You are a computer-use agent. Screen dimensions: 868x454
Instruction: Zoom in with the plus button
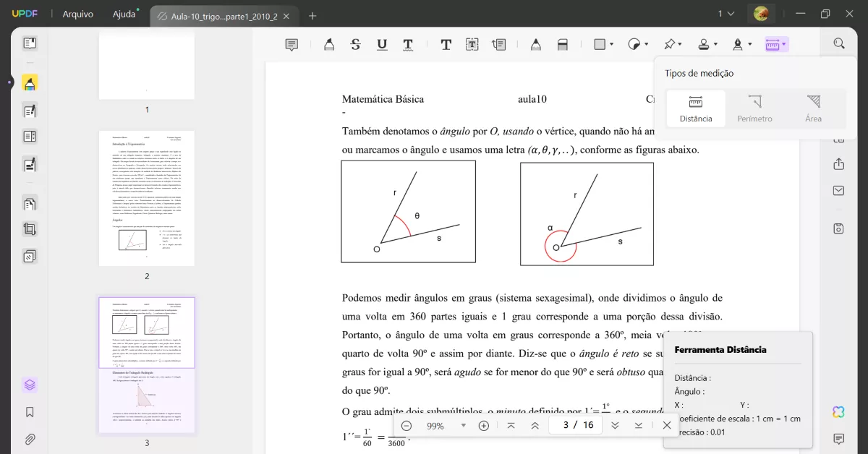(x=483, y=425)
